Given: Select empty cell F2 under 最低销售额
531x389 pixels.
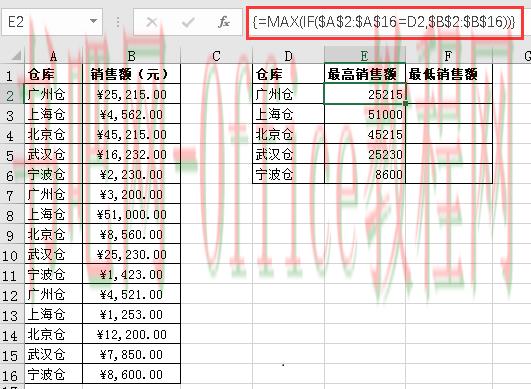Looking at the screenshot, I should [x=449, y=94].
